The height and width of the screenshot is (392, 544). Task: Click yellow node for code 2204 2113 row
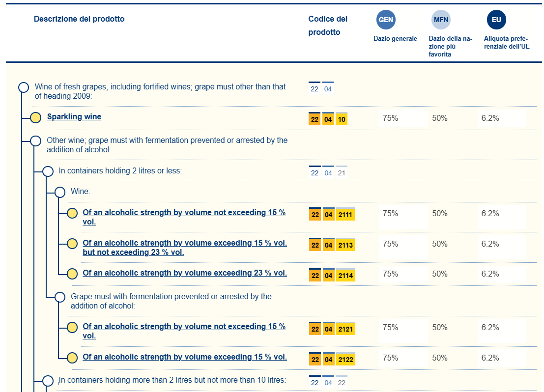pos(72,244)
